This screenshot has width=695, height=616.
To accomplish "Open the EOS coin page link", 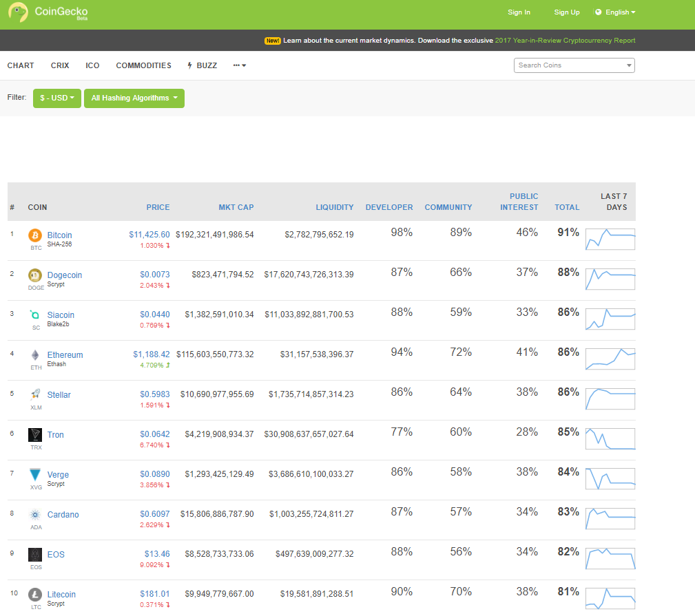I will (x=56, y=555).
